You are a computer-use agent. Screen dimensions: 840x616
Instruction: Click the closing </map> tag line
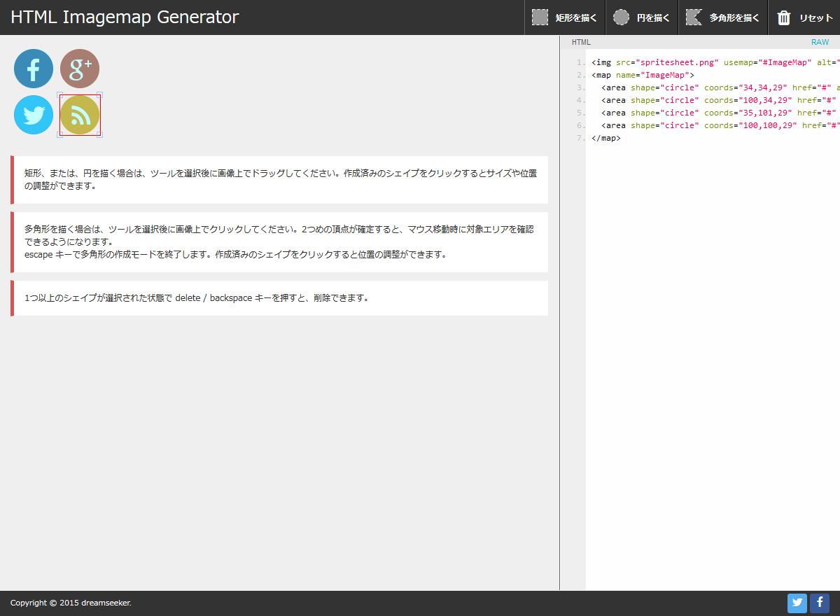point(606,138)
